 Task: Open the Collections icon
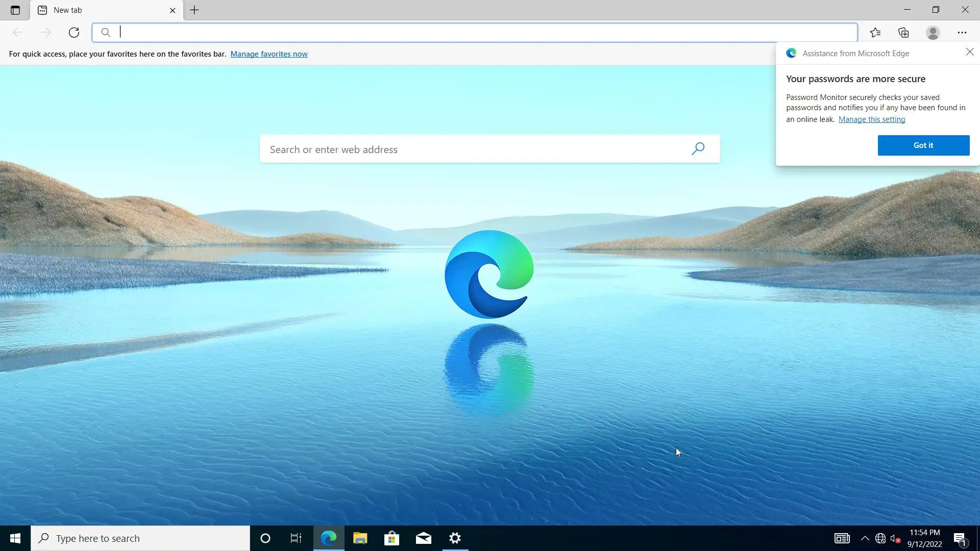point(904,33)
